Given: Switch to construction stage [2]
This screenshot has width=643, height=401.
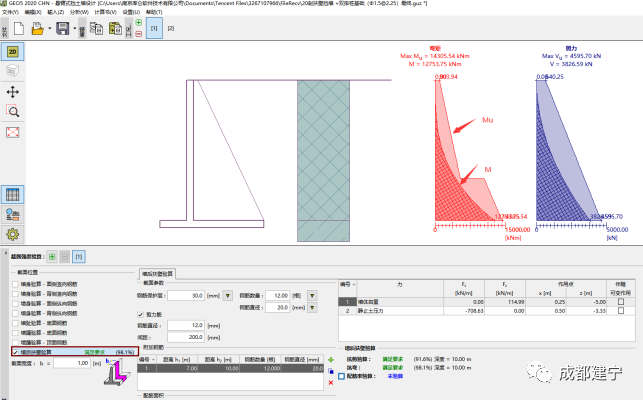Looking at the screenshot, I should click(171, 28).
